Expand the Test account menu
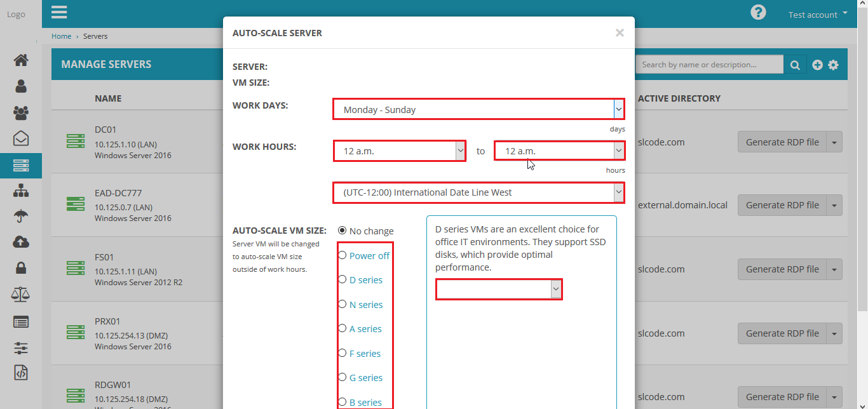 pyautogui.click(x=818, y=14)
